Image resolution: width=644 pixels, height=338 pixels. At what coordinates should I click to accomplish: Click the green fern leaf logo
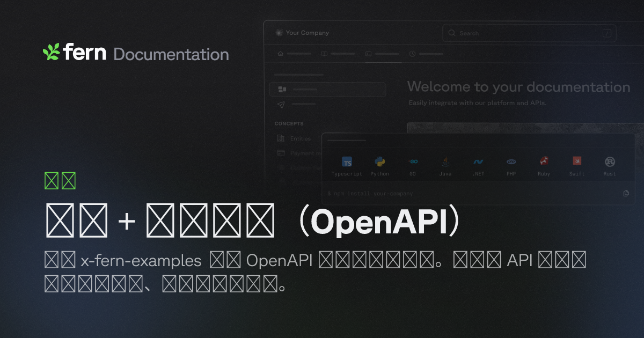click(x=52, y=52)
